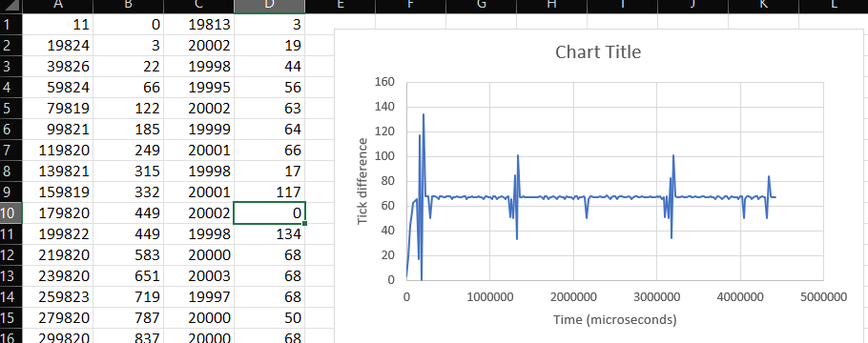868x343 pixels.
Task: Select the Time (microseconds) axis title
Action: pos(614,320)
